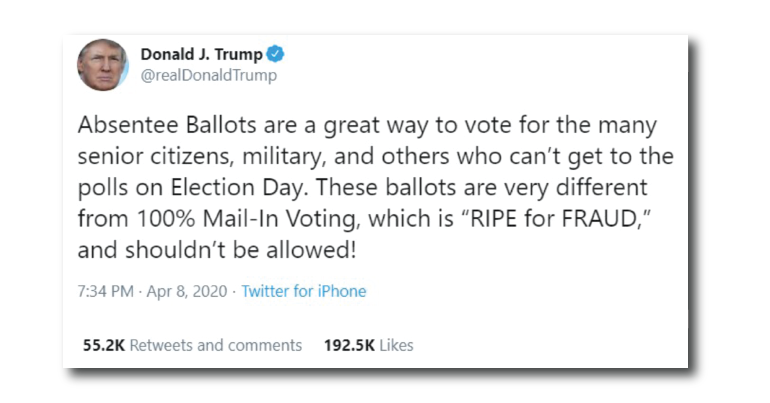Click Donald J. Trump's profile avatar
770x403 pixels.
pyautogui.click(x=103, y=64)
